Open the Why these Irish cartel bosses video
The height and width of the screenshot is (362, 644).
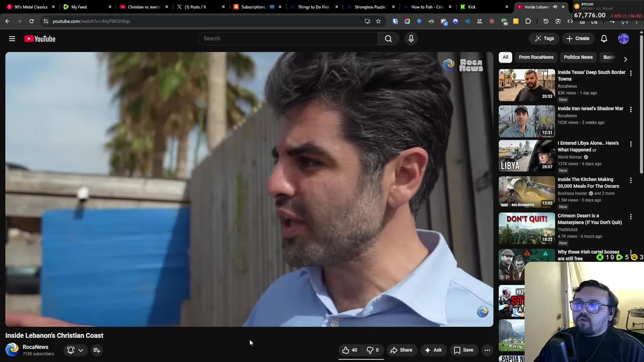588,255
